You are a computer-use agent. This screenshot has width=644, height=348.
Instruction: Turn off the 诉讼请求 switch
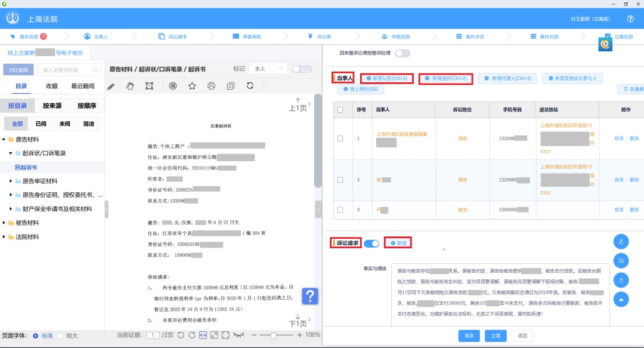coord(371,243)
